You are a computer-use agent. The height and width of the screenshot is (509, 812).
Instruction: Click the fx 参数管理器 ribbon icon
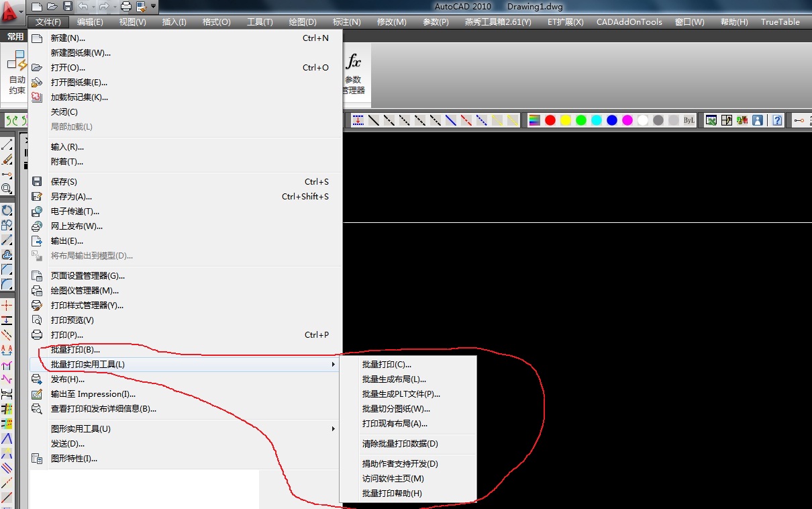click(x=353, y=74)
